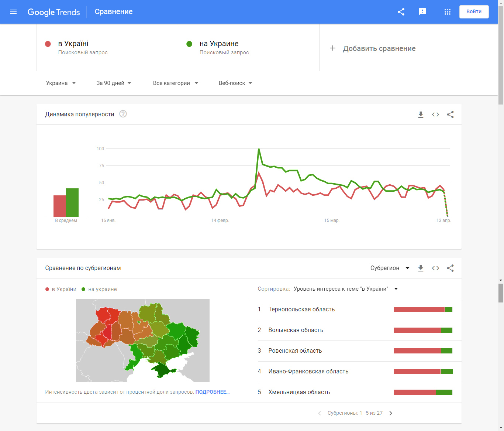Open the Веб-поиск search type dropdown
This screenshot has width=504, height=431.
coord(235,83)
